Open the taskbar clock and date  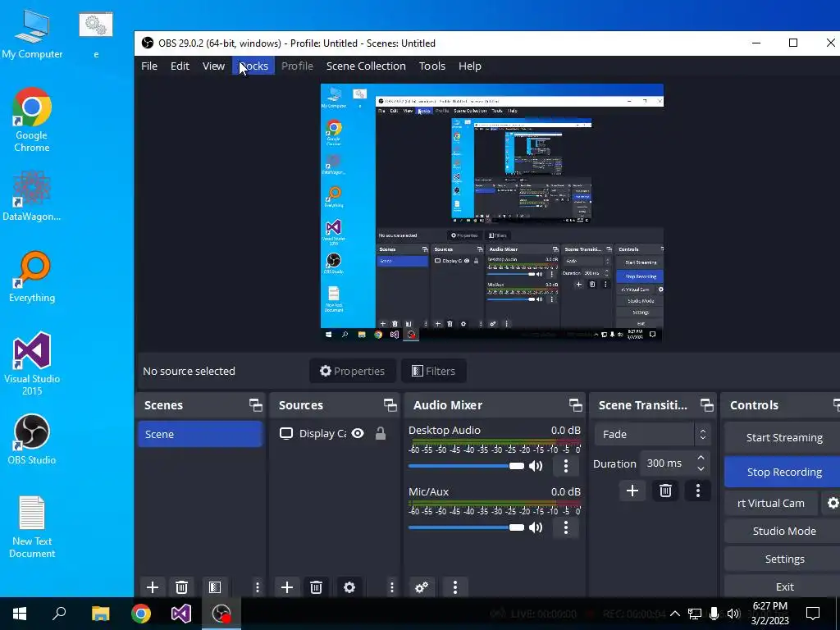click(769, 614)
